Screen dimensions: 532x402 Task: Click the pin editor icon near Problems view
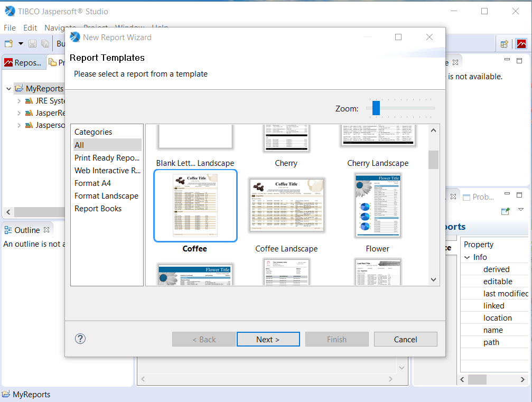505,211
